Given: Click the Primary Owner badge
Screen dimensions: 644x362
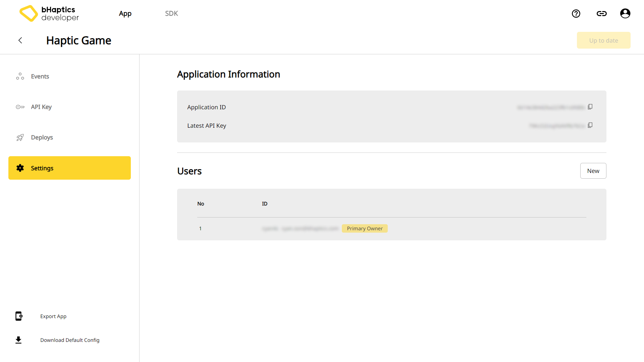Looking at the screenshot, I should pyautogui.click(x=365, y=228).
